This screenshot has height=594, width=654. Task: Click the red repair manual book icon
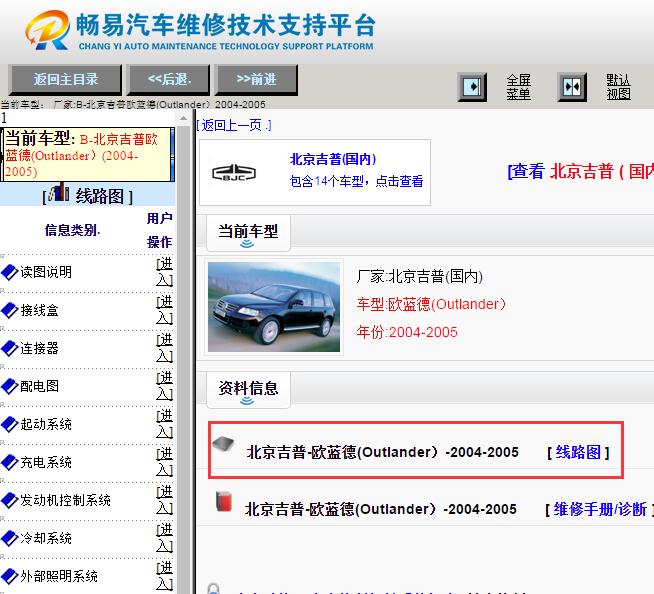[x=224, y=502]
